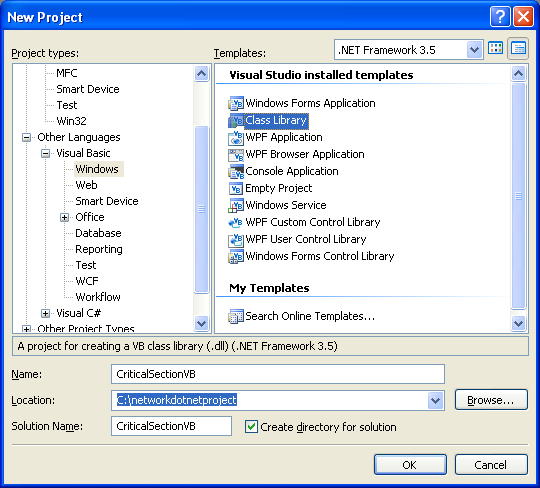
Task: Click the Name input field
Action: tap(278, 374)
